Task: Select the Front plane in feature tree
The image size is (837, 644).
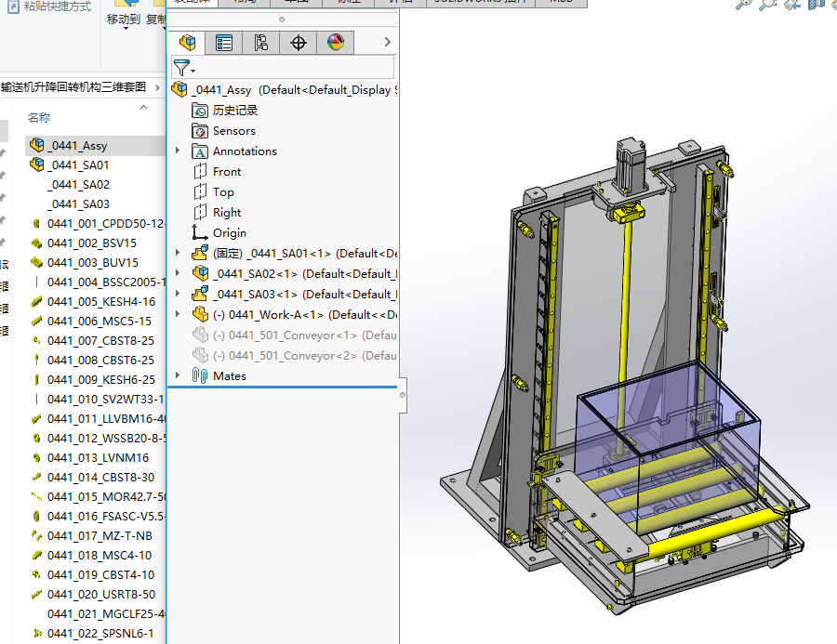Action: (226, 172)
